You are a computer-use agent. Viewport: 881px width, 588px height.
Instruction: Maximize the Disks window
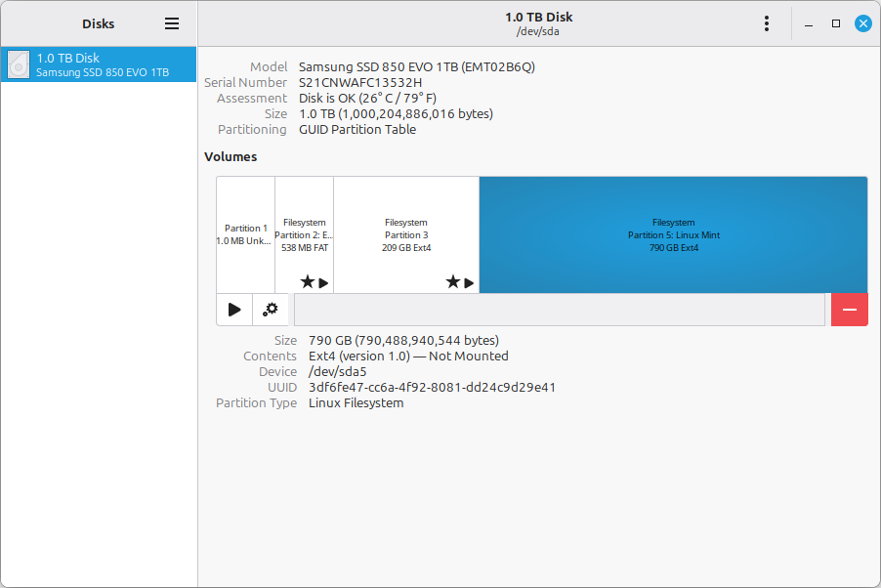[836, 23]
